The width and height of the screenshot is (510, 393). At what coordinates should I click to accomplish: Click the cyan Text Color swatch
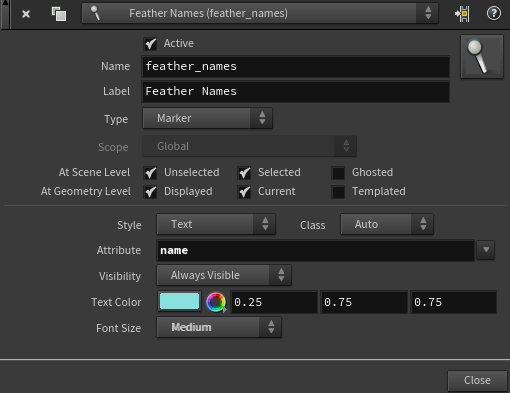coord(179,301)
